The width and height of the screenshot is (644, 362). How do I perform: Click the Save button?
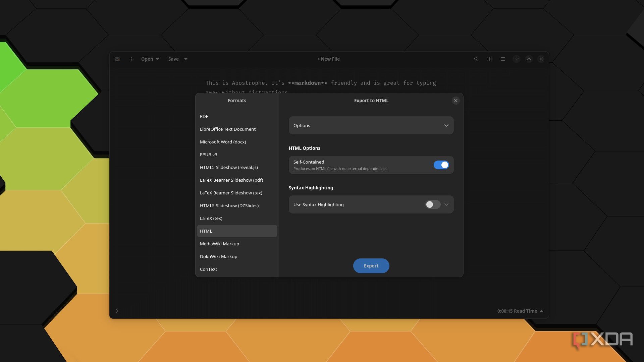pyautogui.click(x=173, y=59)
